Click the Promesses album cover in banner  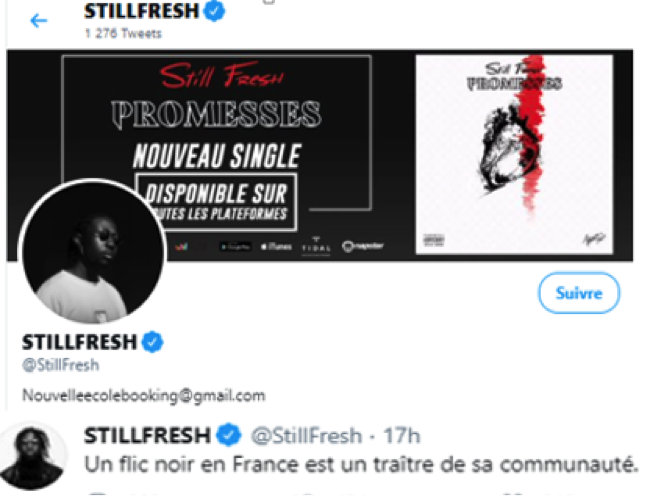pos(514,154)
